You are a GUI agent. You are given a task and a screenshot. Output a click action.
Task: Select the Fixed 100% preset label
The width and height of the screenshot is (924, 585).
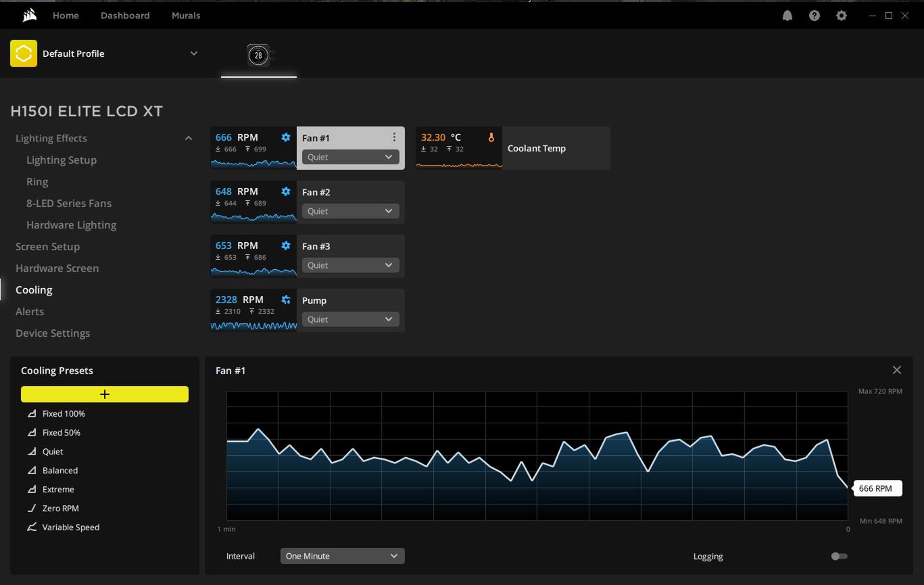[64, 413]
